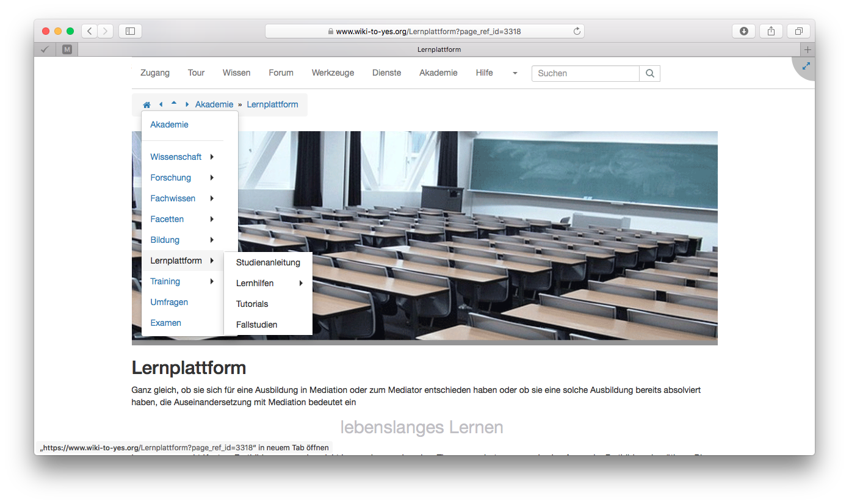
Task: Toggle the Safari sidebar button
Action: point(130,31)
